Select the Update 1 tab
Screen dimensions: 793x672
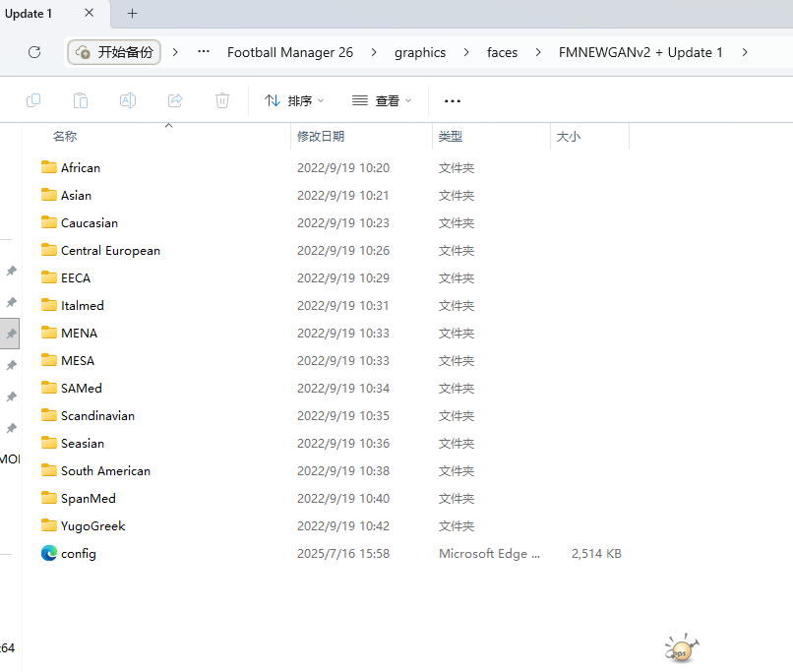(30, 14)
